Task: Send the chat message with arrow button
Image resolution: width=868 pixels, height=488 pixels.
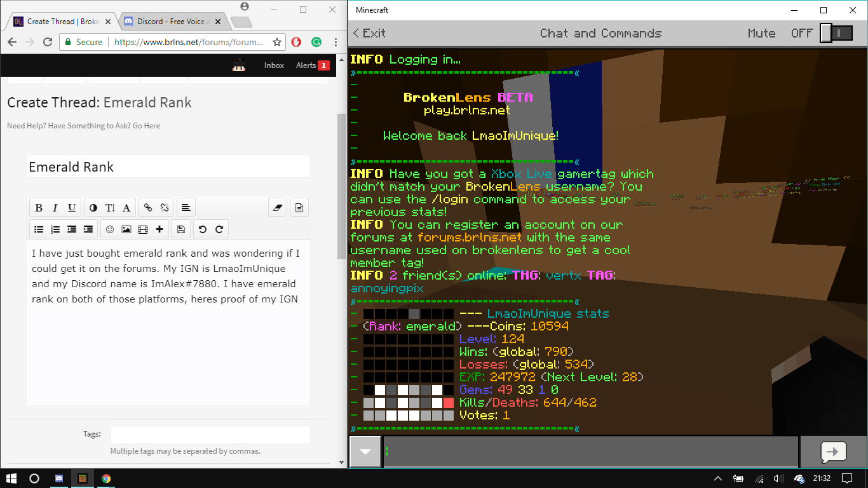Action: tap(833, 452)
